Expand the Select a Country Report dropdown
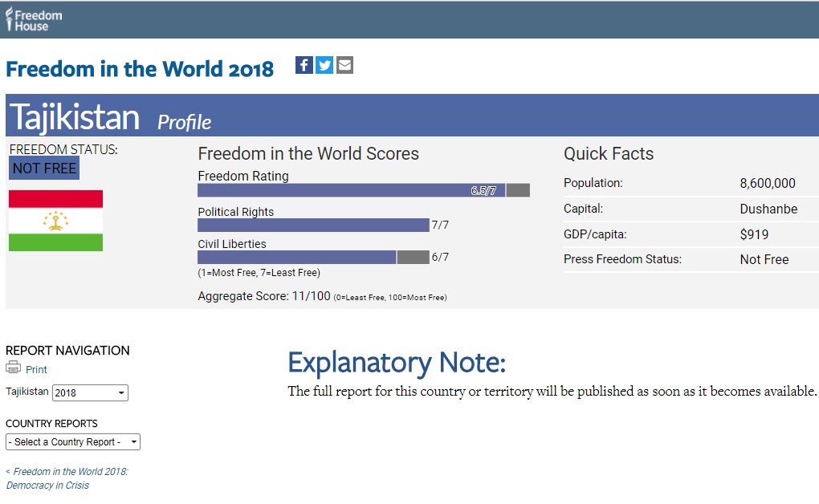The image size is (819, 504). pyautogui.click(x=73, y=442)
